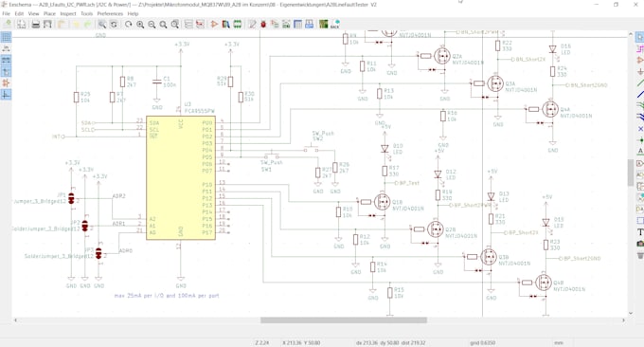Select the Add Junction tool

pyautogui.click(x=640, y=140)
